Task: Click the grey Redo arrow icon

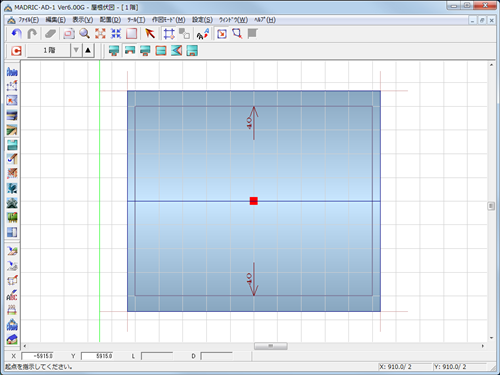Action: tap(32, 34)
